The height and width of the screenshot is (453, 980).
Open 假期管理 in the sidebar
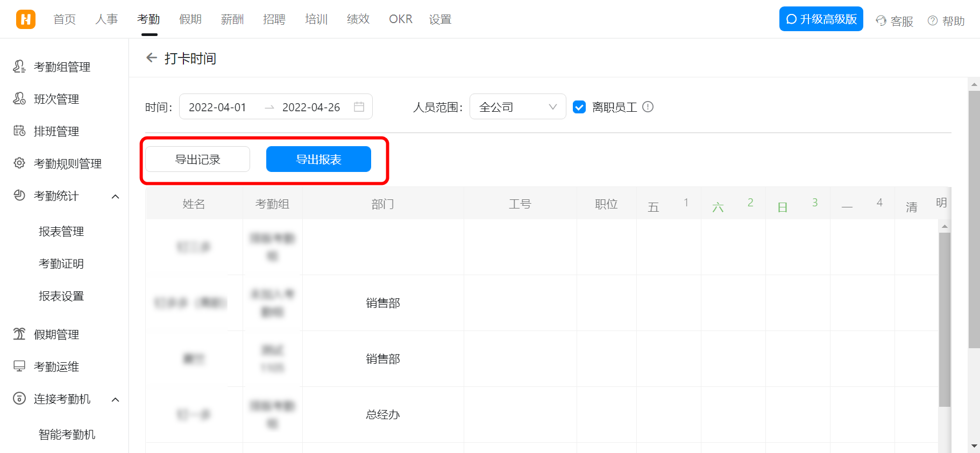(x=56, y=335)
